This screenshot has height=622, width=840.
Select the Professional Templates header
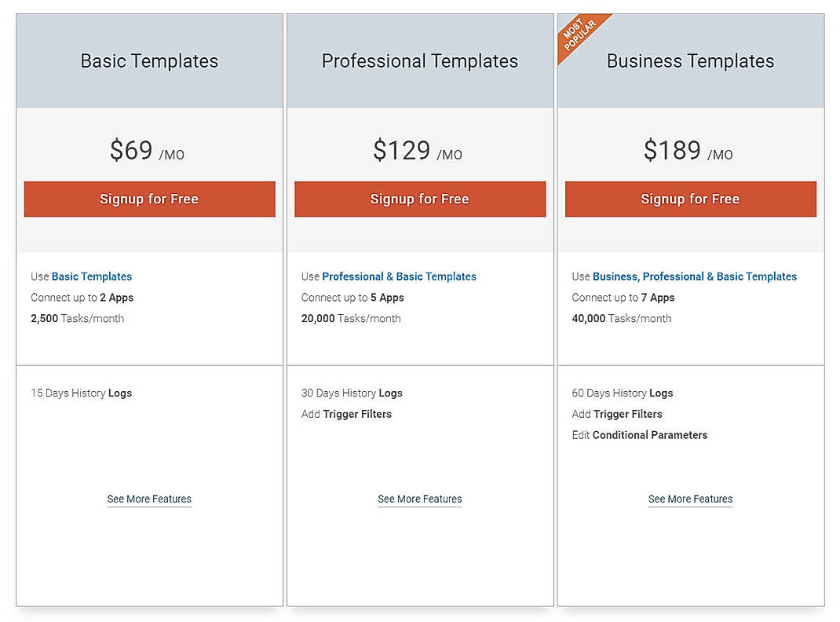coord(420,60)
